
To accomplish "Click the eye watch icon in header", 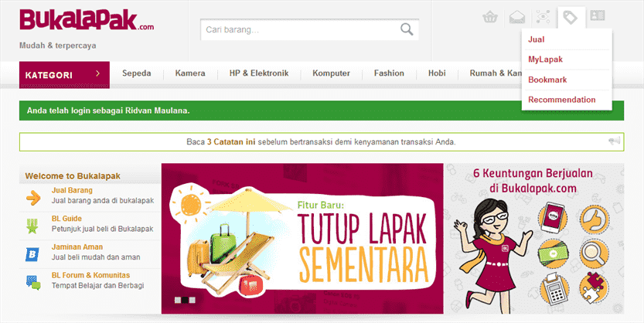I will (x=543, y=17).
